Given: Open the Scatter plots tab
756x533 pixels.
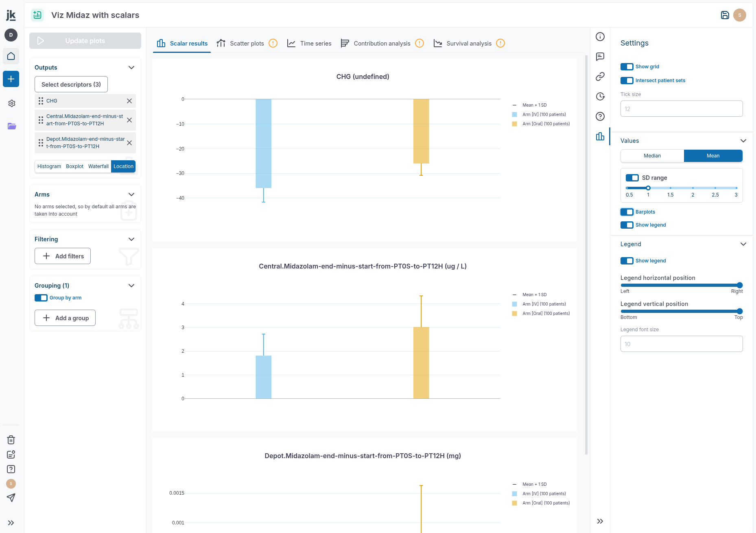Looking at the screenshot, I should pyautogui.click(x=241, y=44).
